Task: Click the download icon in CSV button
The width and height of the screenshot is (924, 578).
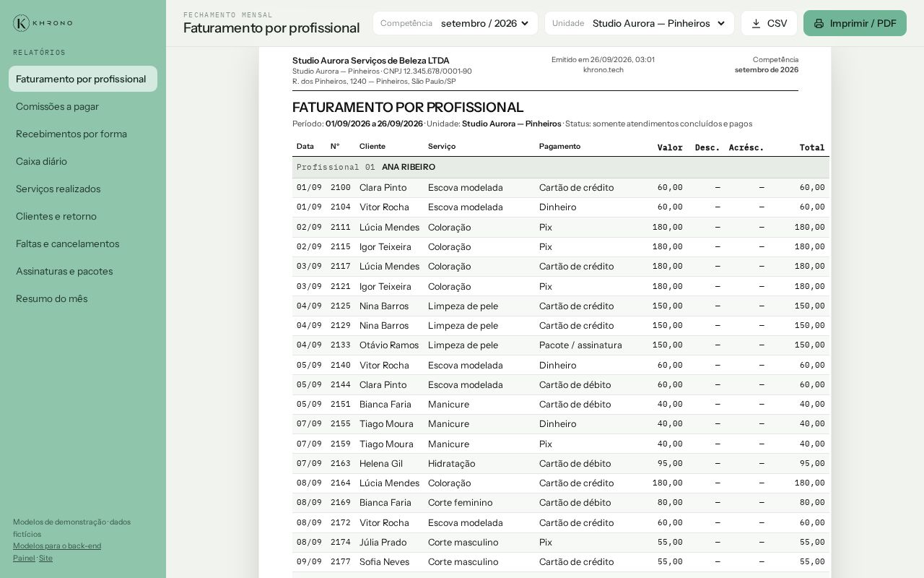Action: pos(756,23)
